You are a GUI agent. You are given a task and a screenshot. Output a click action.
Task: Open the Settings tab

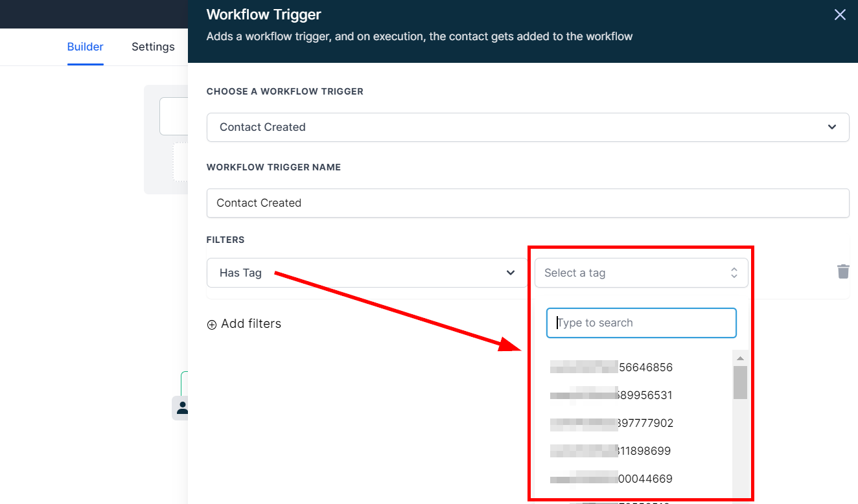click(x=153, y=47)
